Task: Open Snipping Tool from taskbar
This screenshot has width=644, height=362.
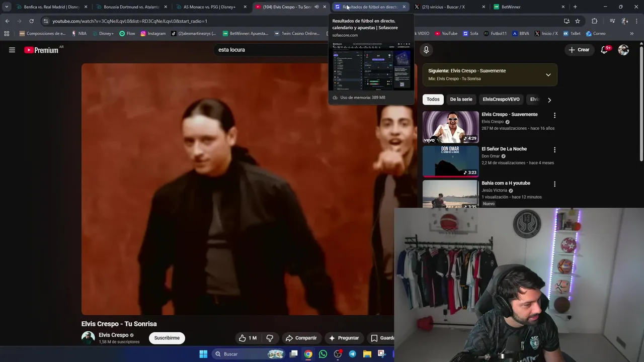Action: 381,354
